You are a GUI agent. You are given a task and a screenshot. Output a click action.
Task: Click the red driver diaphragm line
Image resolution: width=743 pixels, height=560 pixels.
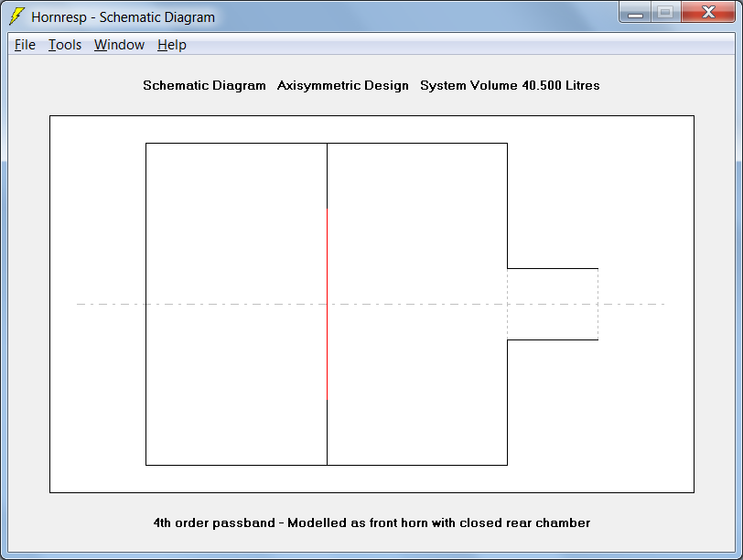pyautogui.click(x=327, y=304)
